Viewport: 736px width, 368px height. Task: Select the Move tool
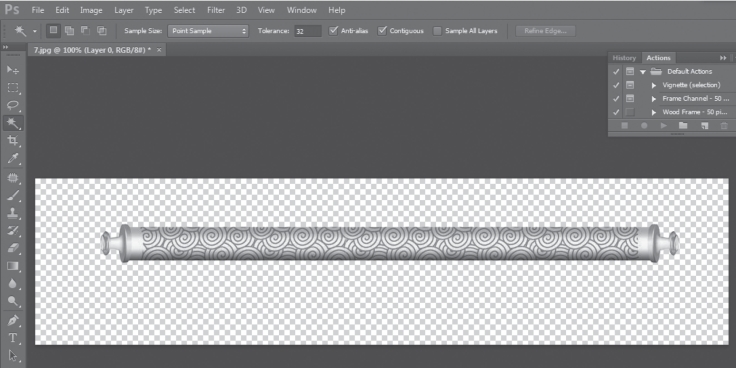pos(13,70)
